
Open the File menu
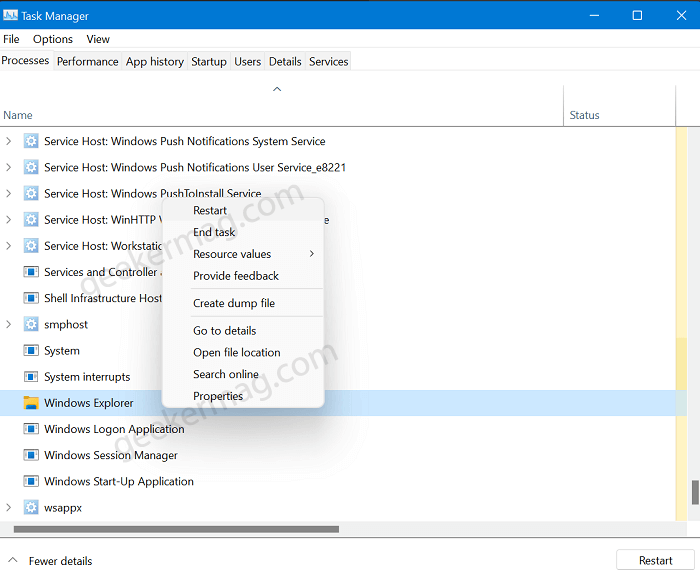coord(11,39)
